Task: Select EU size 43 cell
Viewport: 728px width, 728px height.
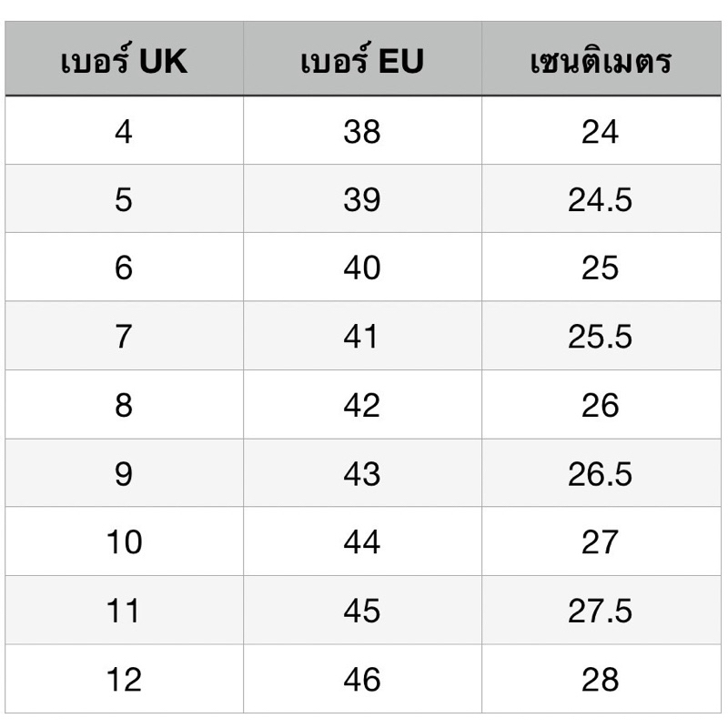Action: 362,472
